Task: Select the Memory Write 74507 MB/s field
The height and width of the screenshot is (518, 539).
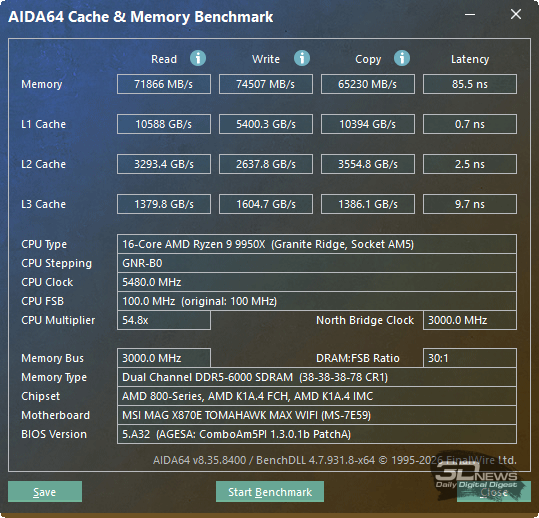Action: coord(266,84)
